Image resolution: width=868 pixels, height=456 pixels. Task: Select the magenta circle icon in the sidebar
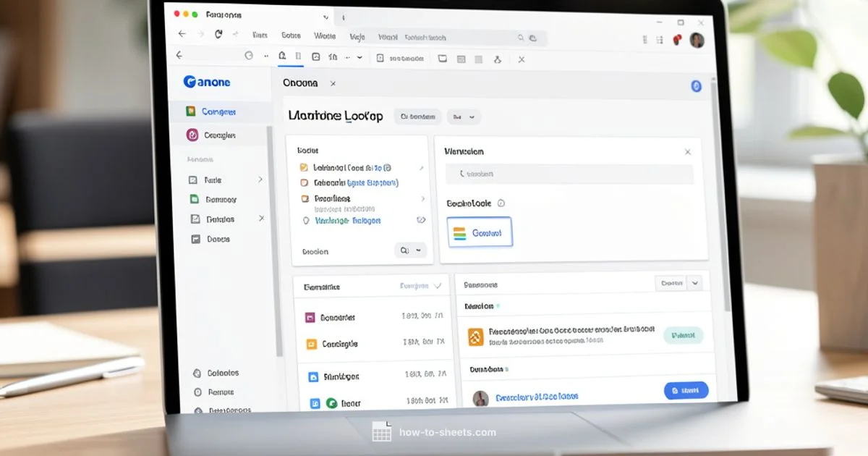[192, 135]
